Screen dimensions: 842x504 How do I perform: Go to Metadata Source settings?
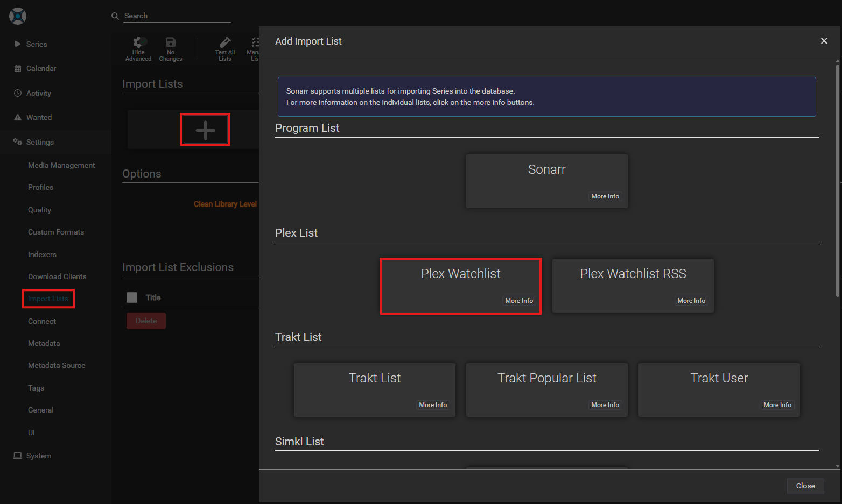pyautogui.click(x=57, y=365)
